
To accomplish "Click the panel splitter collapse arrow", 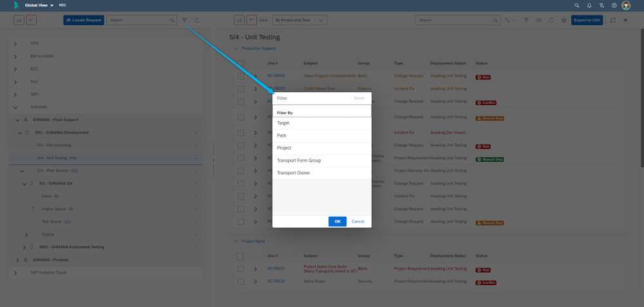I will click(213, 160).
